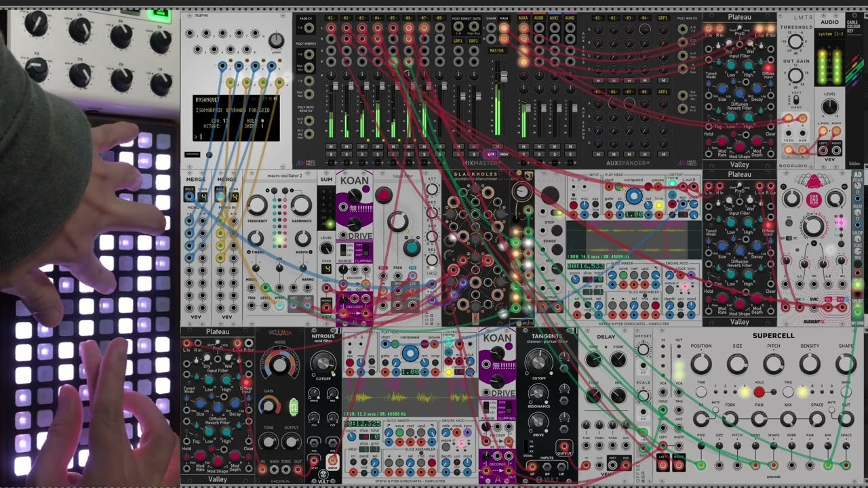This screenshot has height=488, width=868.
Task: Solo MixMaster track 01
Action: coord(331,154)
